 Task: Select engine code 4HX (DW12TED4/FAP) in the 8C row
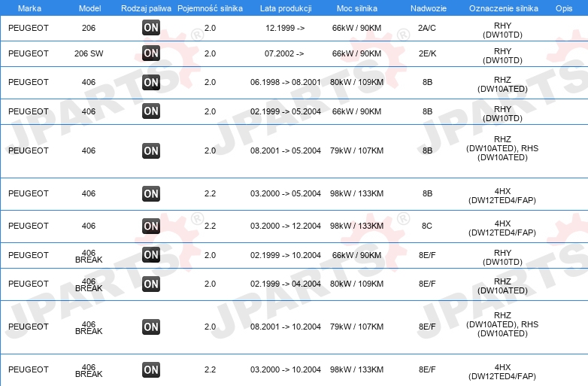tap(502, 228)
